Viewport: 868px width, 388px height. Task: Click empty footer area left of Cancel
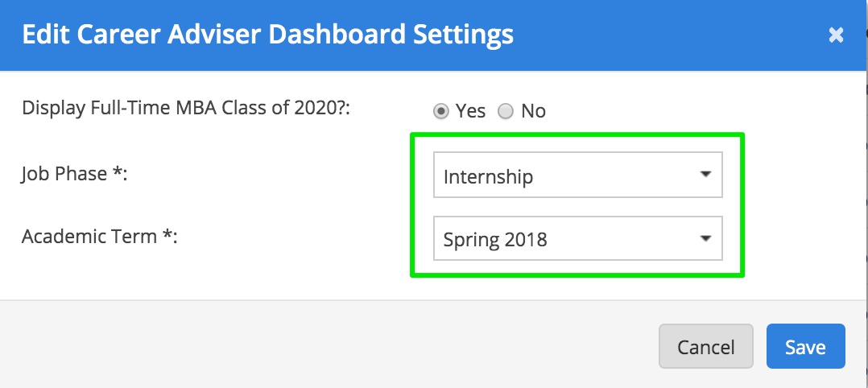pyautogui.click(x=322, y=346)
